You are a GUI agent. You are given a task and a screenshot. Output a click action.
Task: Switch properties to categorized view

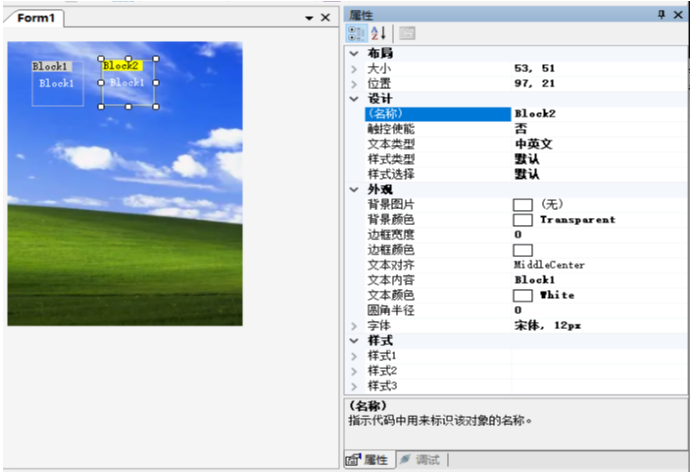pyautogui.click(x=356, y=33)
